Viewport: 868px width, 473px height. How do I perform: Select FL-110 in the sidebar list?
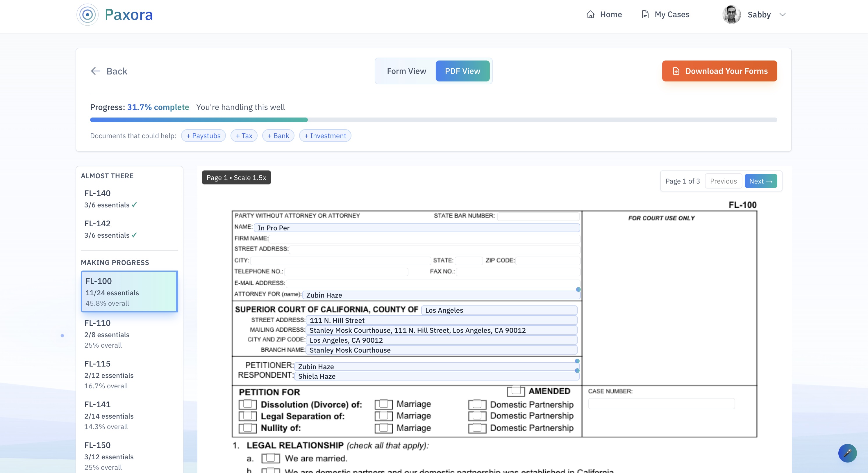(x=129, y=334)
